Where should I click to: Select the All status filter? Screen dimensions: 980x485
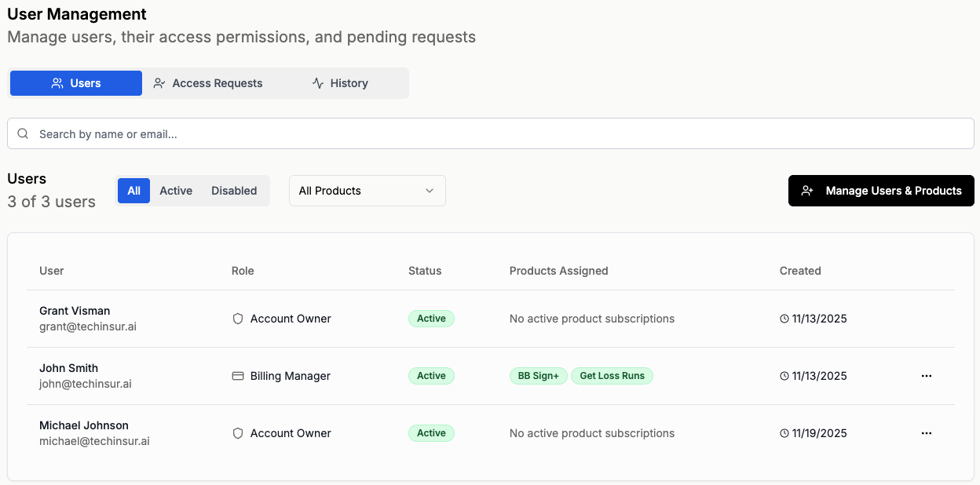click(x=133, y=191)
